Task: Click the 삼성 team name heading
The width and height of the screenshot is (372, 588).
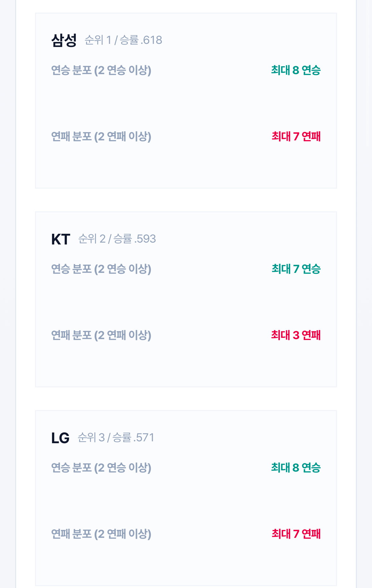Action: (64, 40)
